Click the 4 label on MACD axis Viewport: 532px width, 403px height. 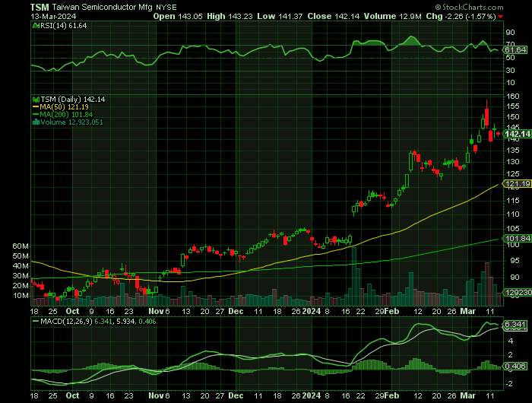(x=511, y=341)
